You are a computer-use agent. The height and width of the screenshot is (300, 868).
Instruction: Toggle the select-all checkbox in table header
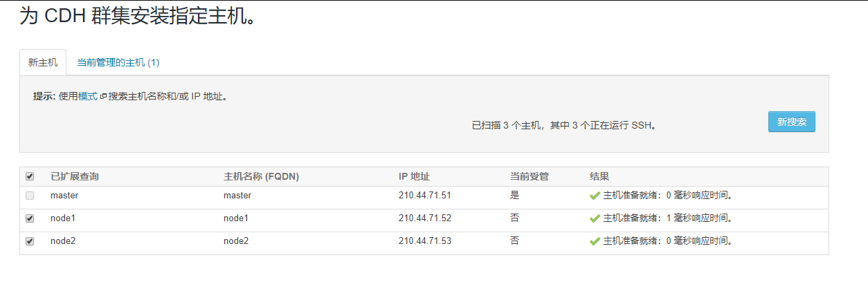[x=30, y=177]
